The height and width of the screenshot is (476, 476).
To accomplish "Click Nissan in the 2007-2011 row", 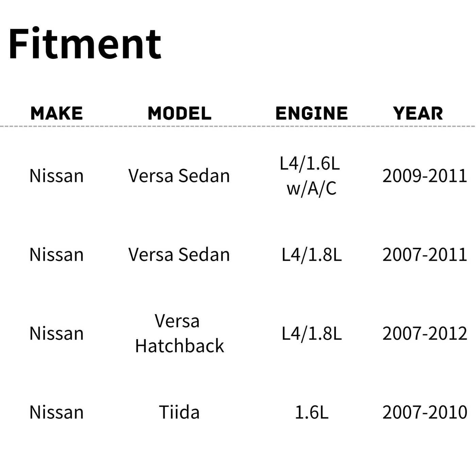I will [x=56, y=255].
